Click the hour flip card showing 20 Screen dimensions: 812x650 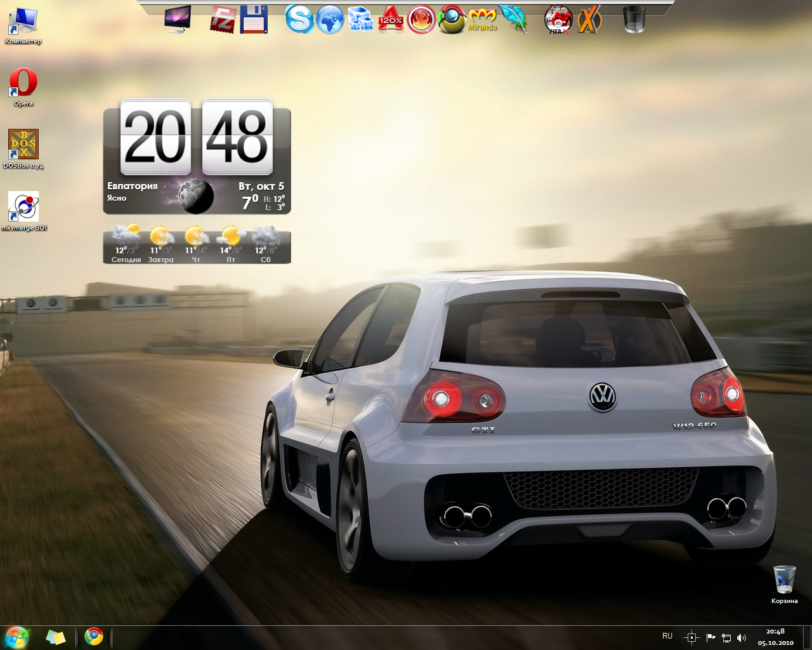(x=155, y=136)
